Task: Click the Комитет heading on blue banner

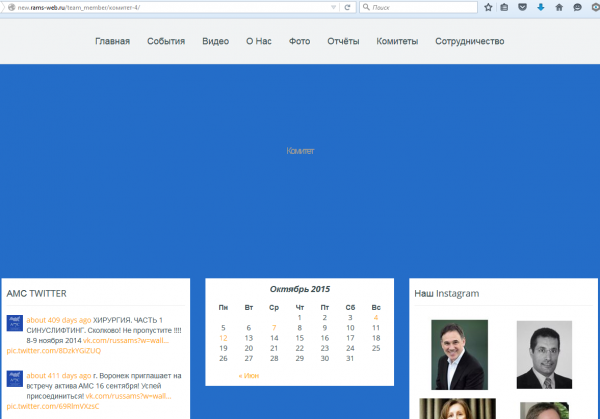Action: click(300, 151)
